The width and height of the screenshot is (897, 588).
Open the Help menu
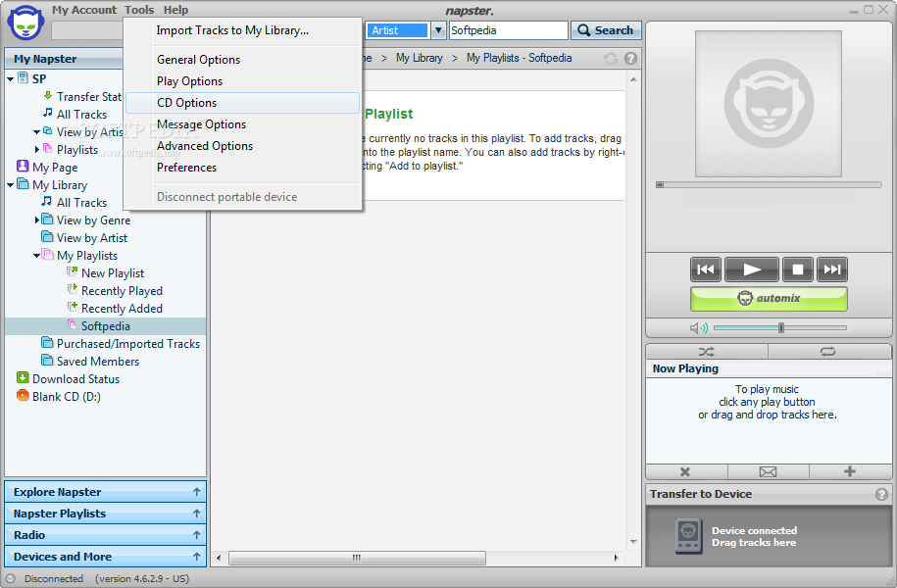[x=175, y=10]
